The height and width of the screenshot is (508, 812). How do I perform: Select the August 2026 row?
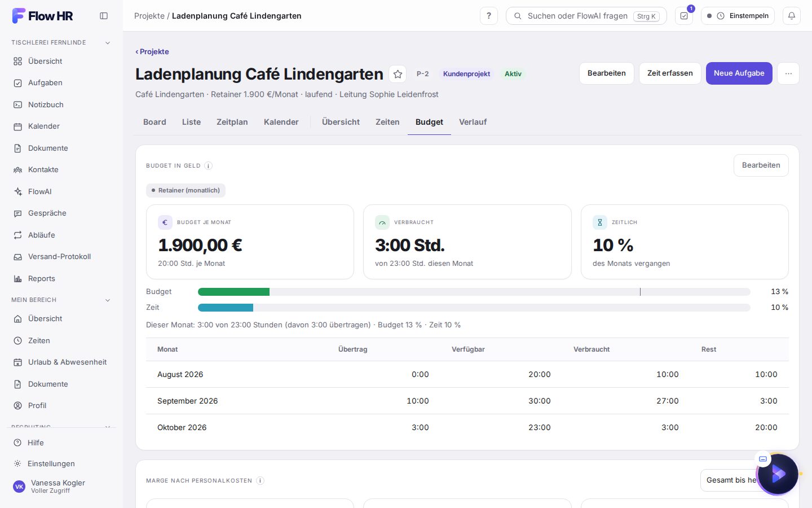pyautogui.click(x=467, y=374)
